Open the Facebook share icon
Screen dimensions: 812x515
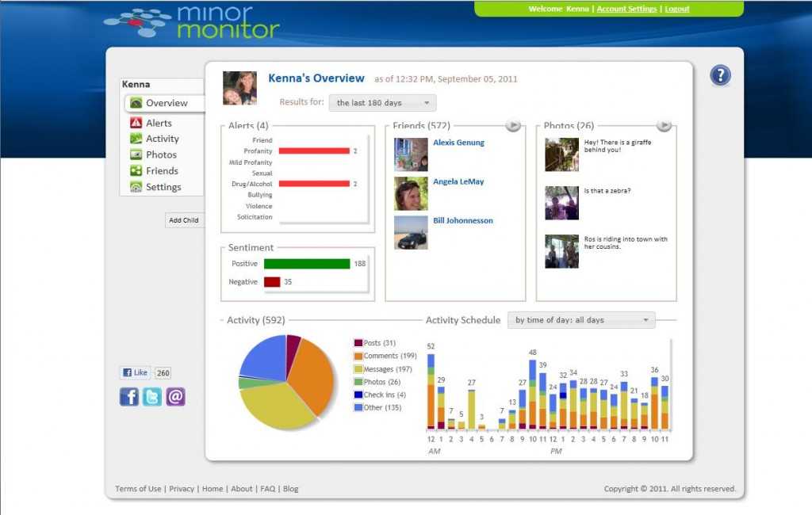click(x=129, y=397)
